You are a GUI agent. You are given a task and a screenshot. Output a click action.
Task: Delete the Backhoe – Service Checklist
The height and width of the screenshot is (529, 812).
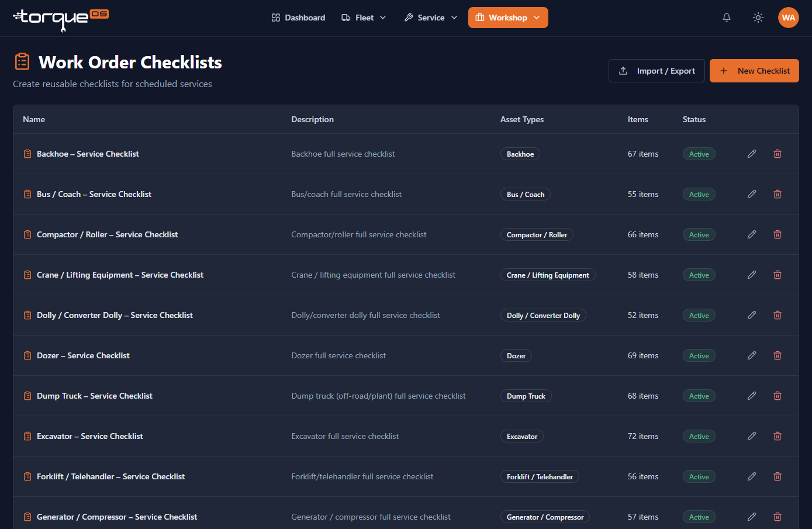point(778,154)
